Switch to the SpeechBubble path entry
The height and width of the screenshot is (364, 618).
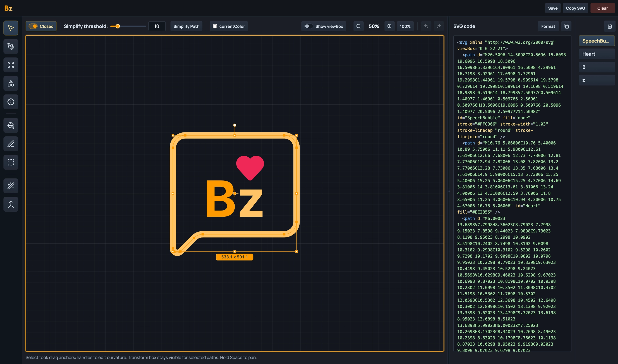pos(597,41)
